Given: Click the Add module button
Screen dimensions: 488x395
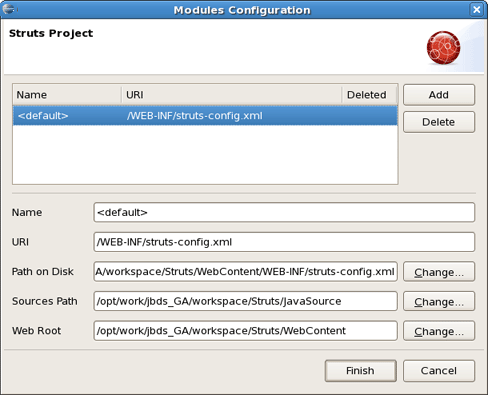Looking at the screenshot, I should click(x=439, y=95).
